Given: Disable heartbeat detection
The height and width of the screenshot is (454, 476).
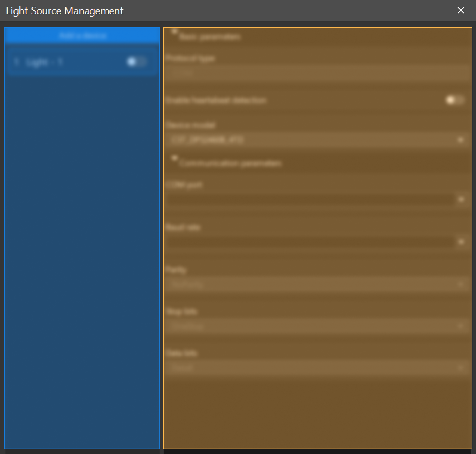Looking at the screenshot, I should point(455,100).
